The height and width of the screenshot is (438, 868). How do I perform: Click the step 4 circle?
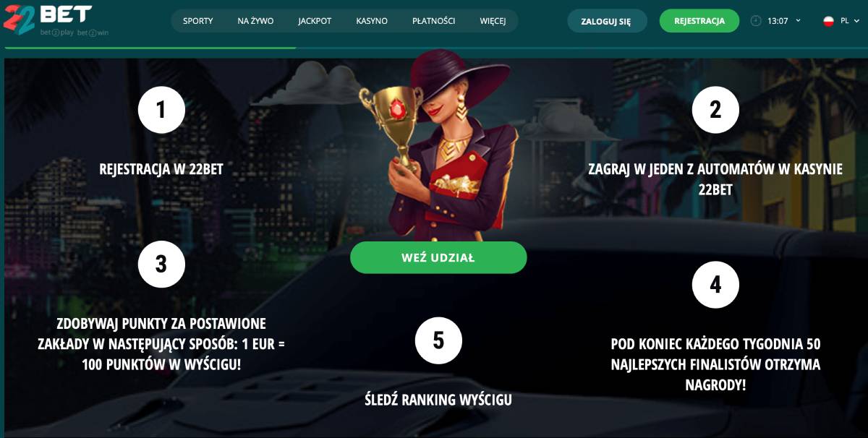715,285
